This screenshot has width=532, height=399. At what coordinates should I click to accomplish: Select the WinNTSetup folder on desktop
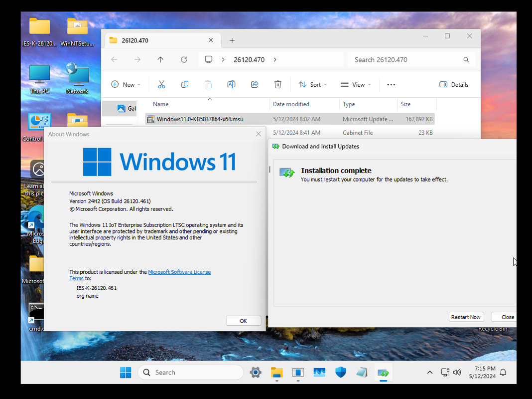click(x=77, y=32)
